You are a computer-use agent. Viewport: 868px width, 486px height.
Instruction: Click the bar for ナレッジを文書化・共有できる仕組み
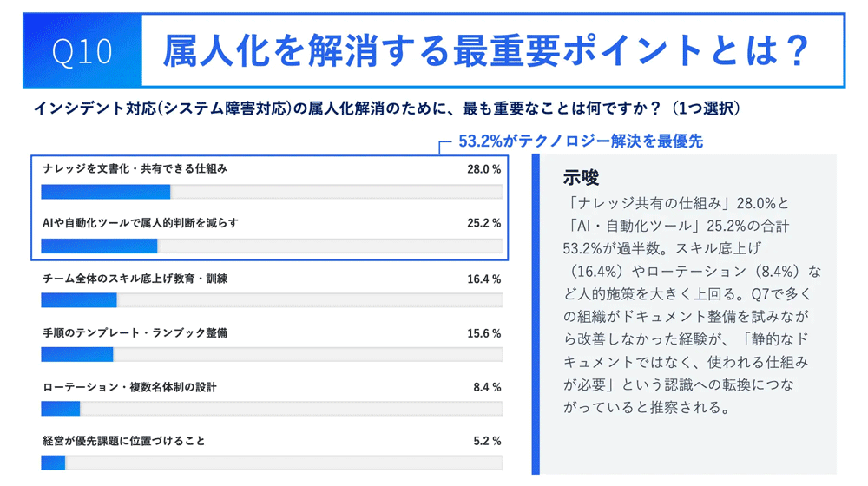click(106, 192)
